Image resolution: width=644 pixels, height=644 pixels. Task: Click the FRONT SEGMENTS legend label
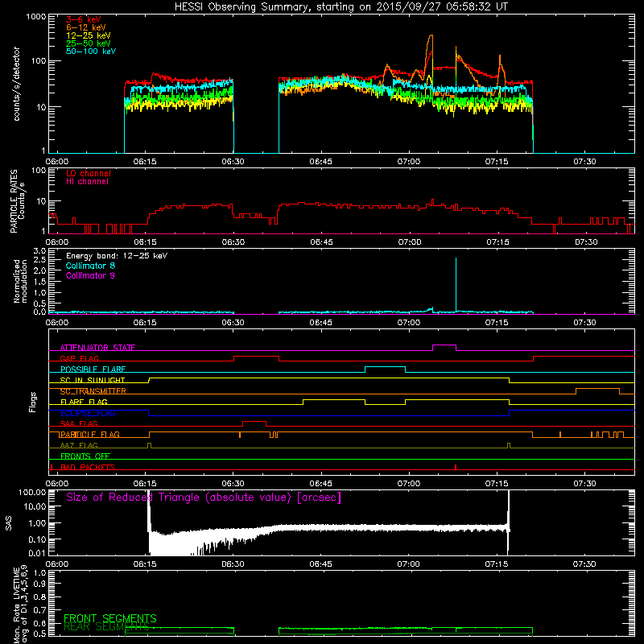click(x=110, y=618)
